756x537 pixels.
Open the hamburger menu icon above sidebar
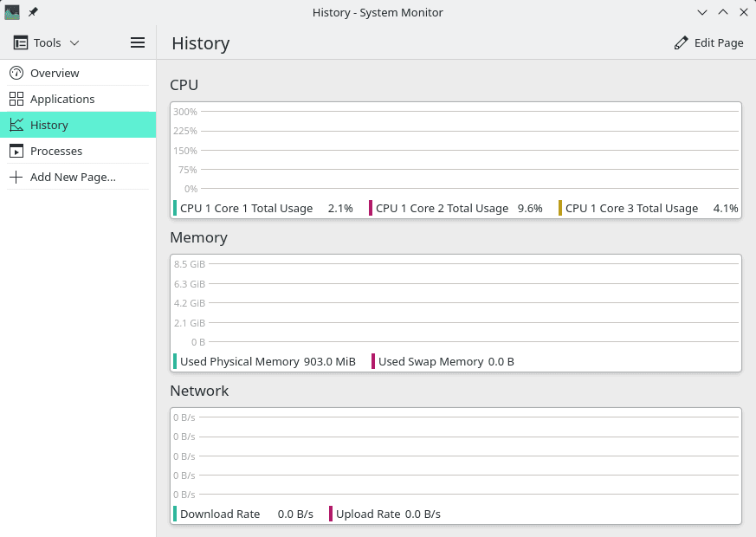[137, 42]
